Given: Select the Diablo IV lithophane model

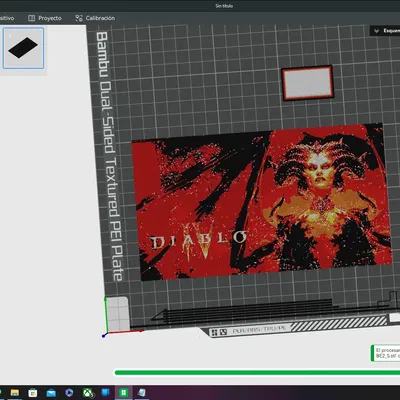Looking at the screenshot, I should (x=262, y=202).
